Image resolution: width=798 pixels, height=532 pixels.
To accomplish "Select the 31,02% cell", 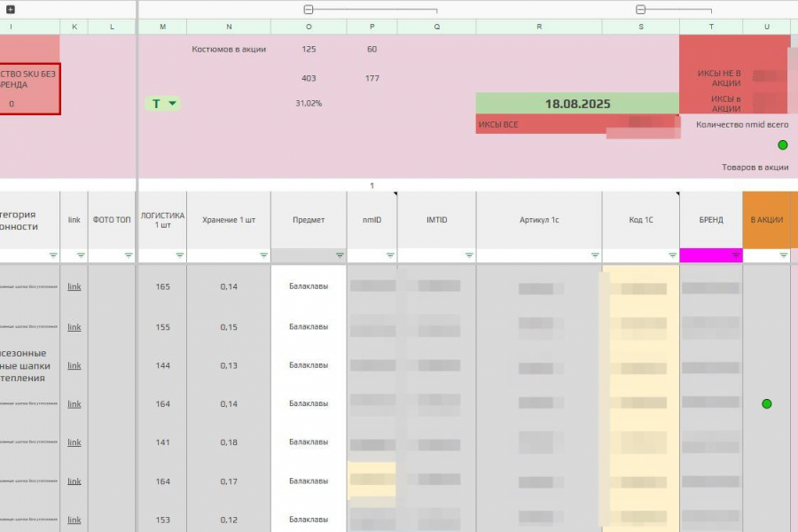I will [309, 104].
